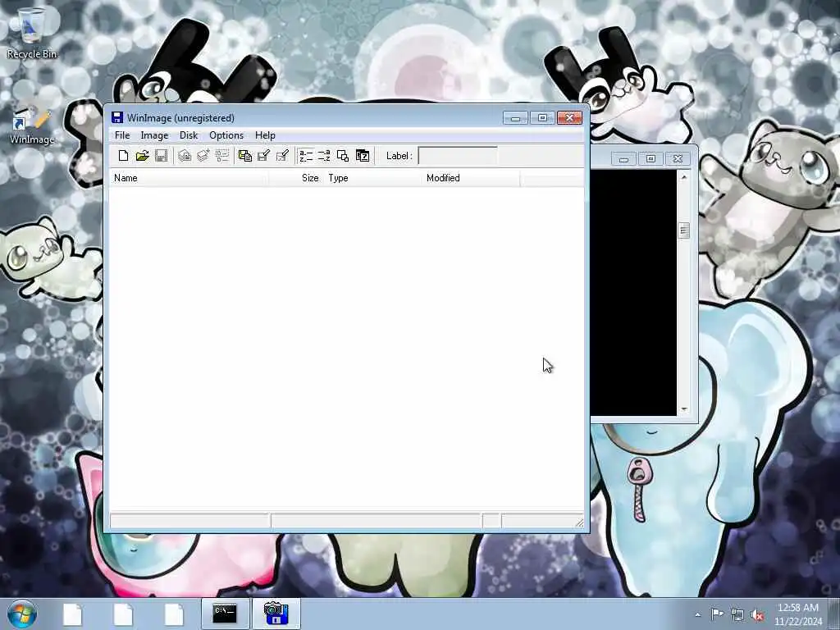This screenshot has height=630, width=840.
Task: Sort by the Modified column header
Action: coord(470,178)
